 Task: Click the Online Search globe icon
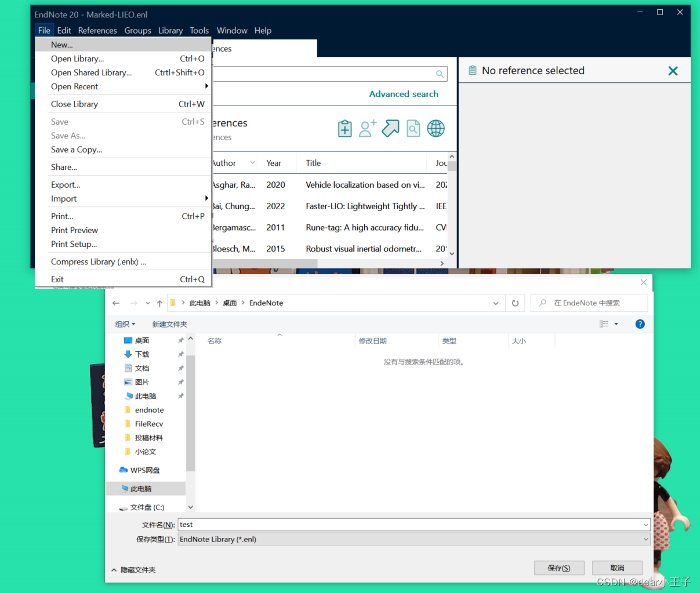pyautogui.click(x=436, y=128)
